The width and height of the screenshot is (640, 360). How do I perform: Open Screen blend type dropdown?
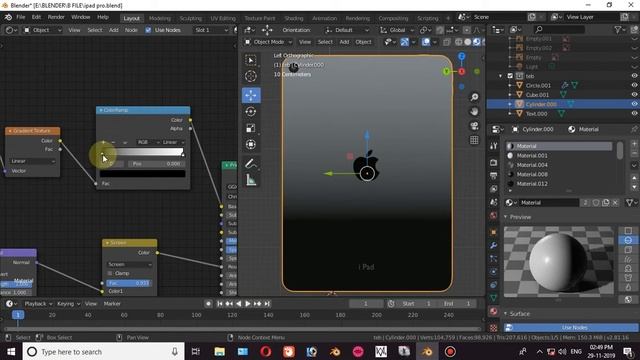point(129,264)
